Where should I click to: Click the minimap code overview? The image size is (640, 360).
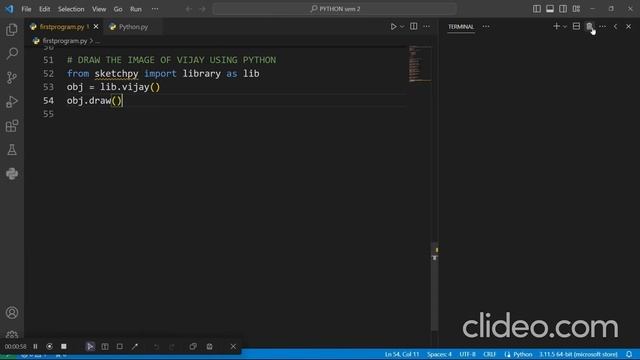point(419,64)
